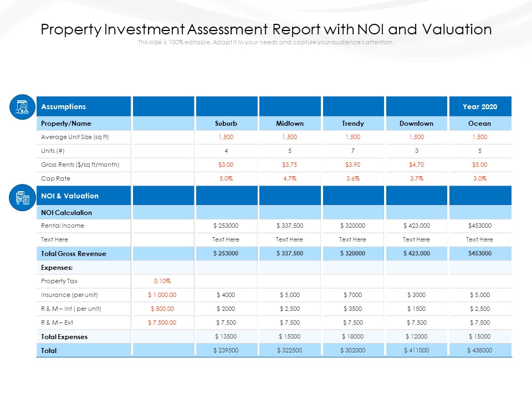Click the 'Downtown' column heading
532x399 pixels.
pos(416,124)
